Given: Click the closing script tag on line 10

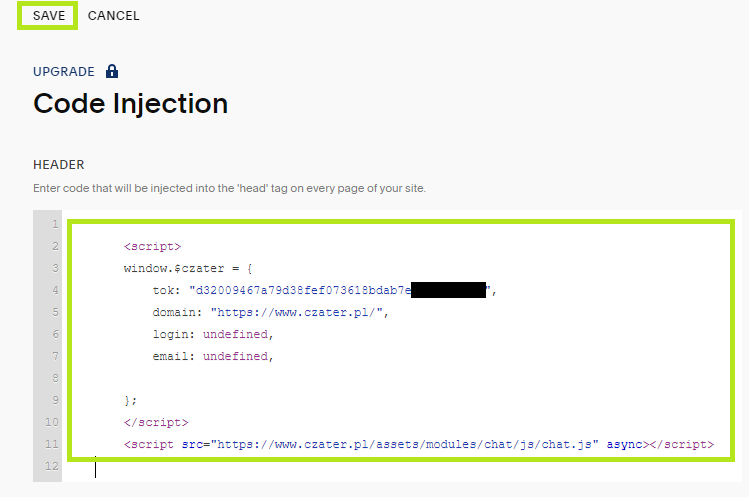Looking at the screenshot, I should pyautogui.click(x=156, y=422).
